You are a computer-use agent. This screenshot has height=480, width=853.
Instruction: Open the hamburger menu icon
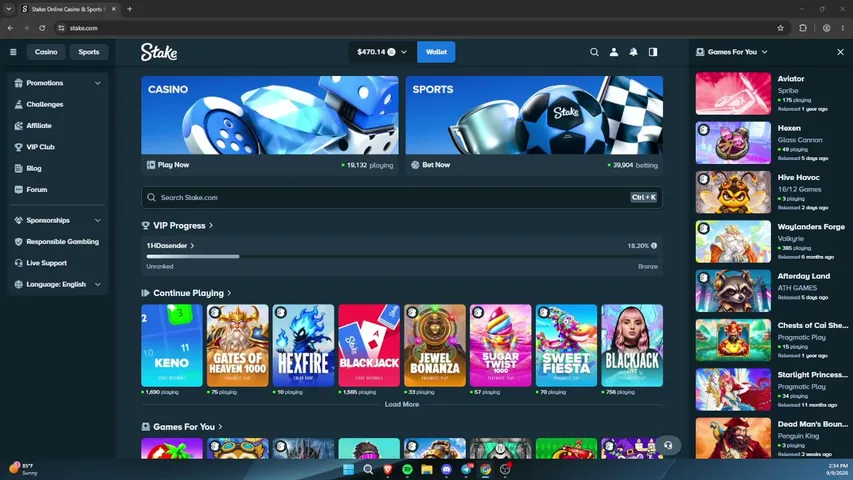13,52
